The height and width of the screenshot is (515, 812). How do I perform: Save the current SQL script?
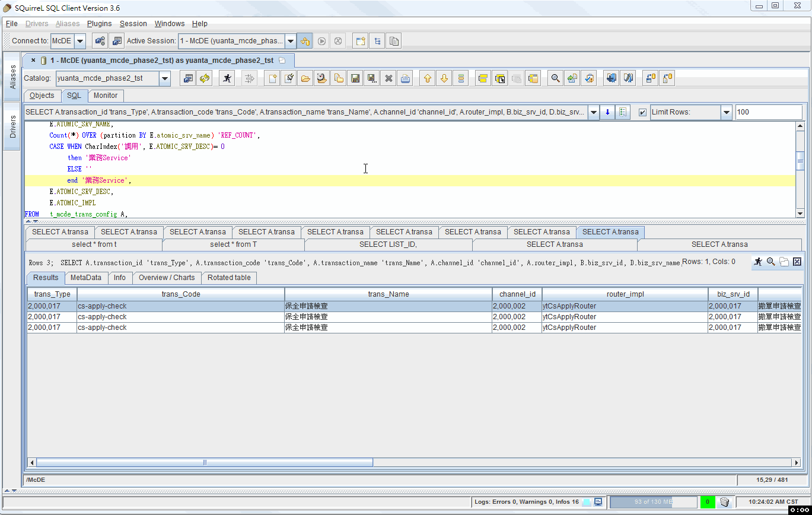coord(355,78)
